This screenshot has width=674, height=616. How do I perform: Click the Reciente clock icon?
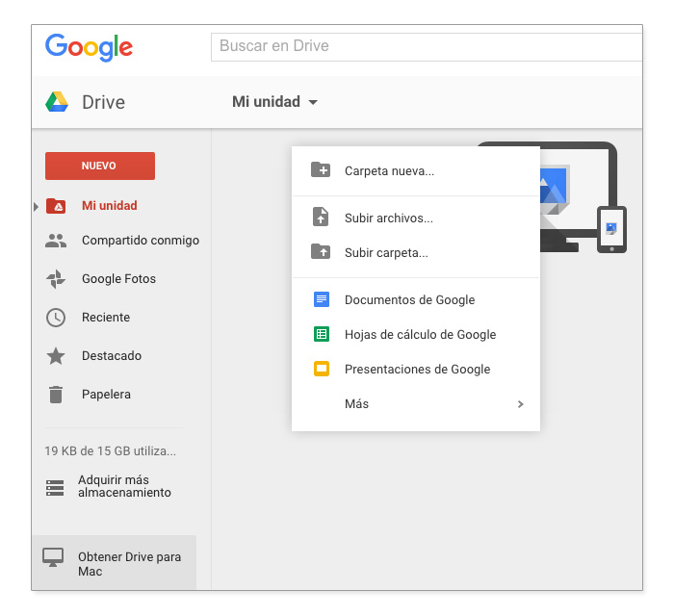click(56, 318)
